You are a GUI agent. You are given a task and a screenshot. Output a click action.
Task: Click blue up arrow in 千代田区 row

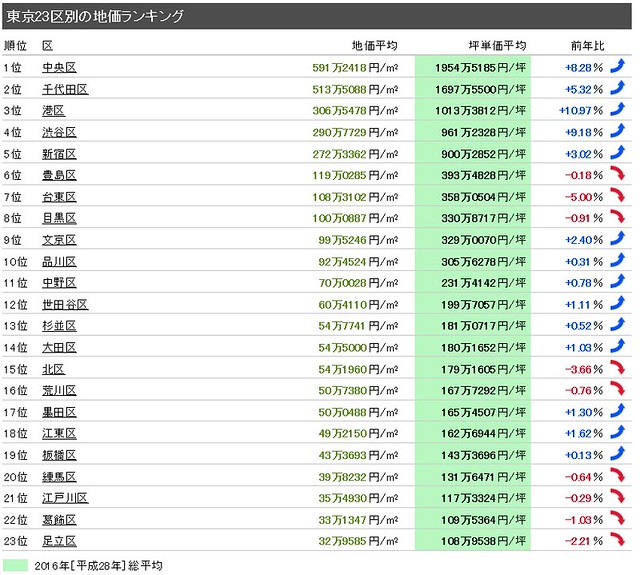[x=618, y=88]
